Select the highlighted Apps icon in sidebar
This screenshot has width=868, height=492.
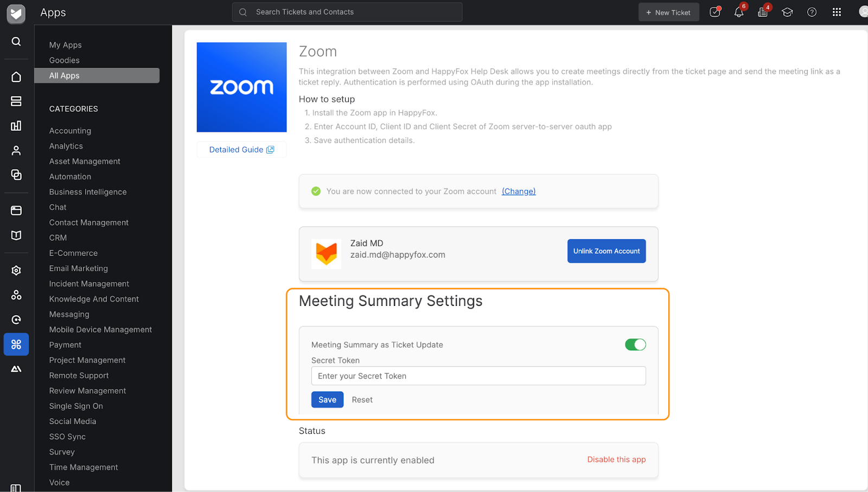click(x=16, y=344)
